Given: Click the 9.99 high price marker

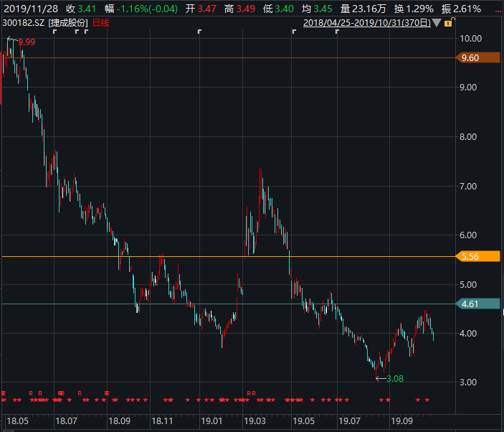Looking at the screenshot, I should pyautogui.click(x=26, y=42).
